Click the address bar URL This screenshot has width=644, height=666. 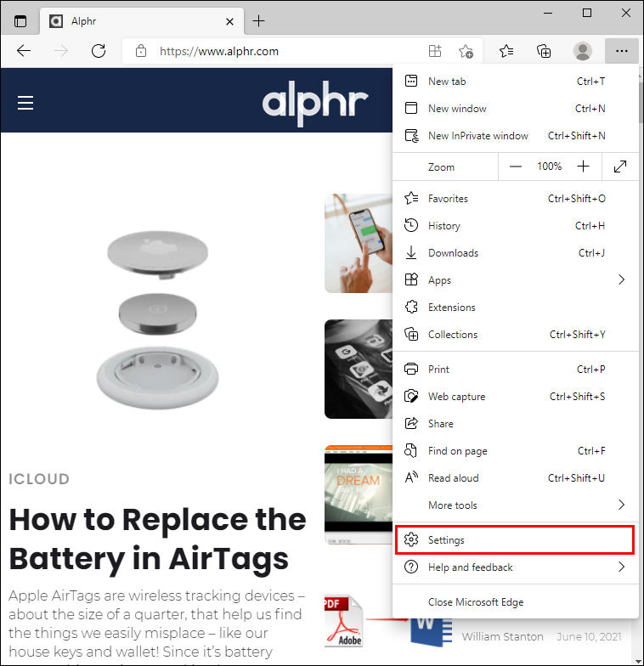[x=219, y=51]
